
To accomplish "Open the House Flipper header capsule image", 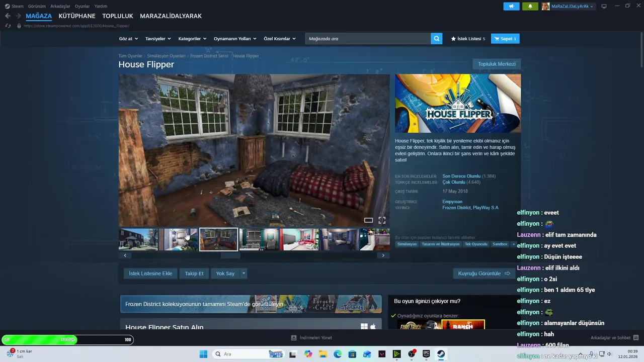I will click(x=458, y=104).
